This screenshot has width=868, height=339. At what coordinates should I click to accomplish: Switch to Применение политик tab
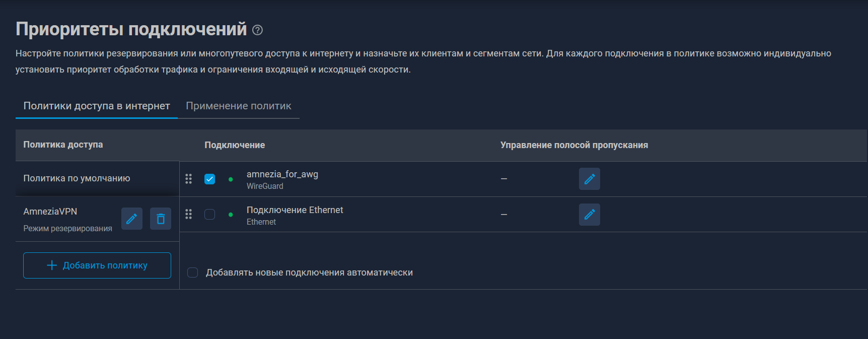(x=239, y=106)
